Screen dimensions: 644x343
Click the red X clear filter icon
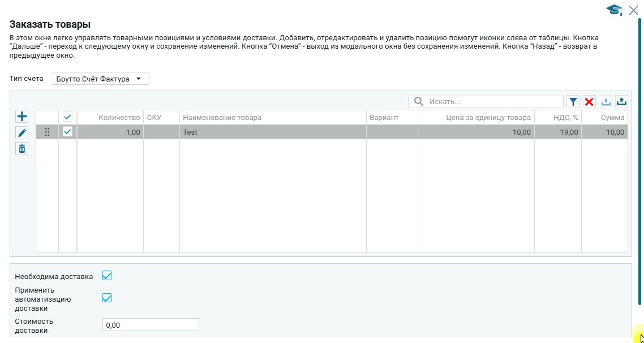point(589,102)
